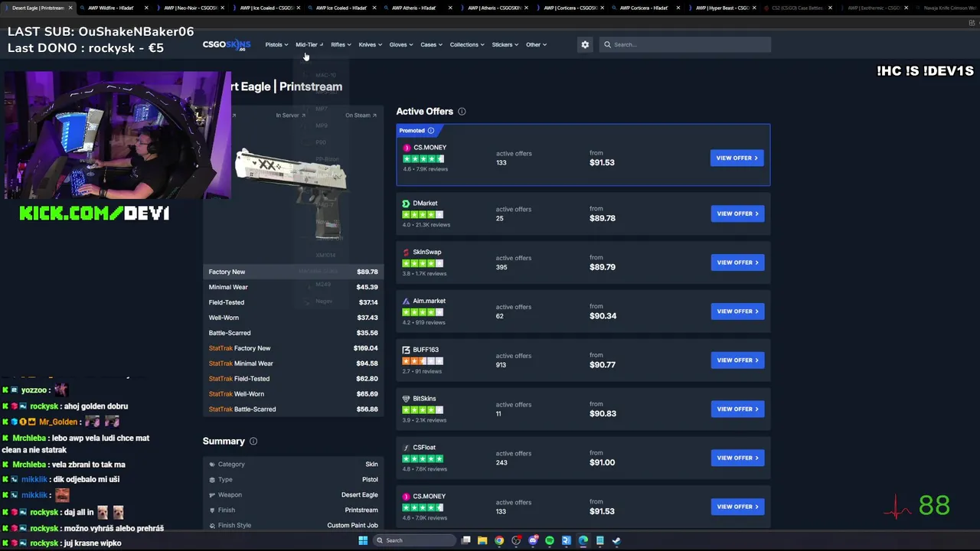The height and width of the screenshot is (551, 980).
Task: Select the Minimal Wear $45.39 row
Action: 293,287
